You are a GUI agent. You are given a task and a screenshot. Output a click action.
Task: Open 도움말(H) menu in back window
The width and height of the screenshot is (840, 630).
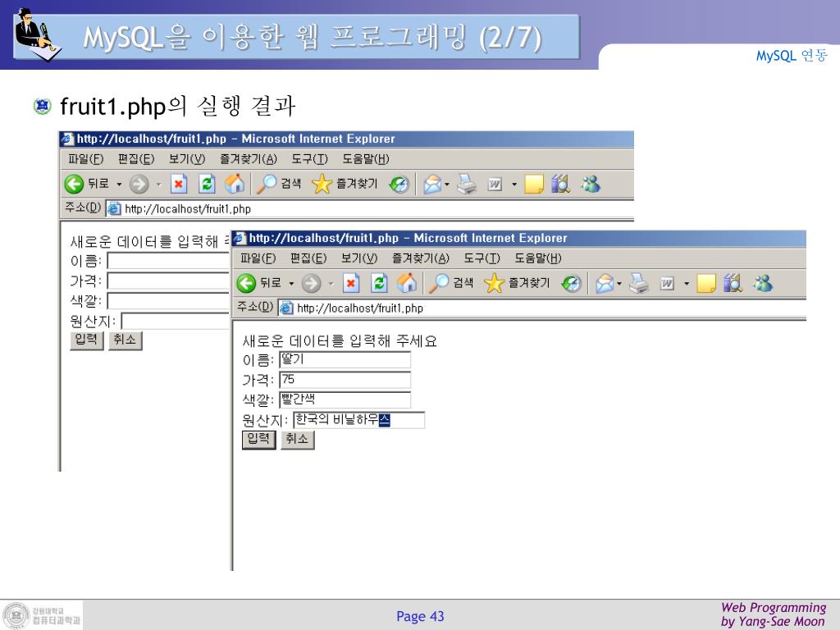click(x=366, y=159)
